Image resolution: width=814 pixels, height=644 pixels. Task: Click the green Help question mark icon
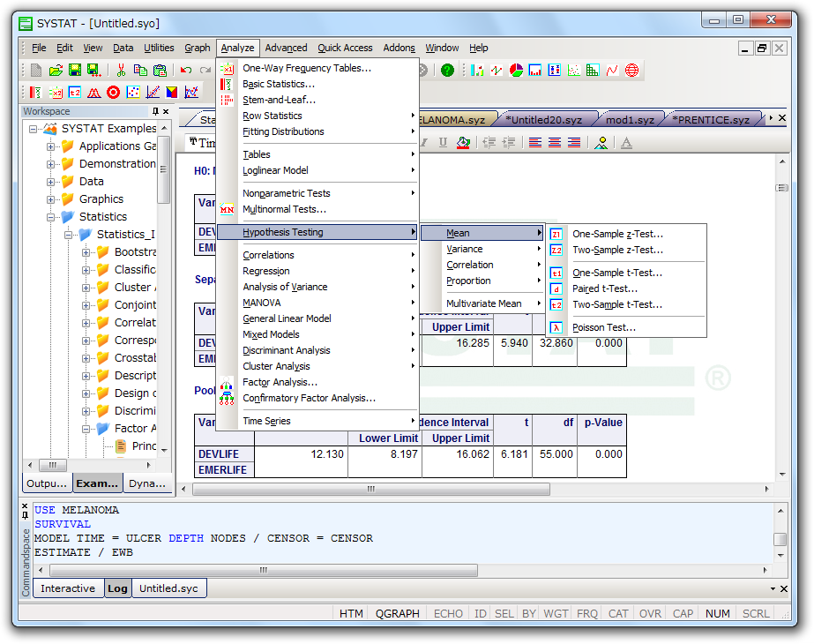[x=447, y=70]
